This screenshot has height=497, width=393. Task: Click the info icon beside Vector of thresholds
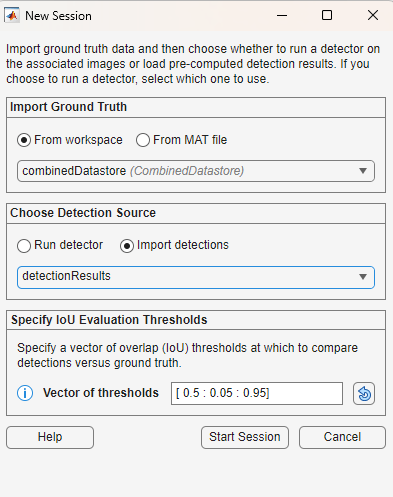[x=25, y=393]
